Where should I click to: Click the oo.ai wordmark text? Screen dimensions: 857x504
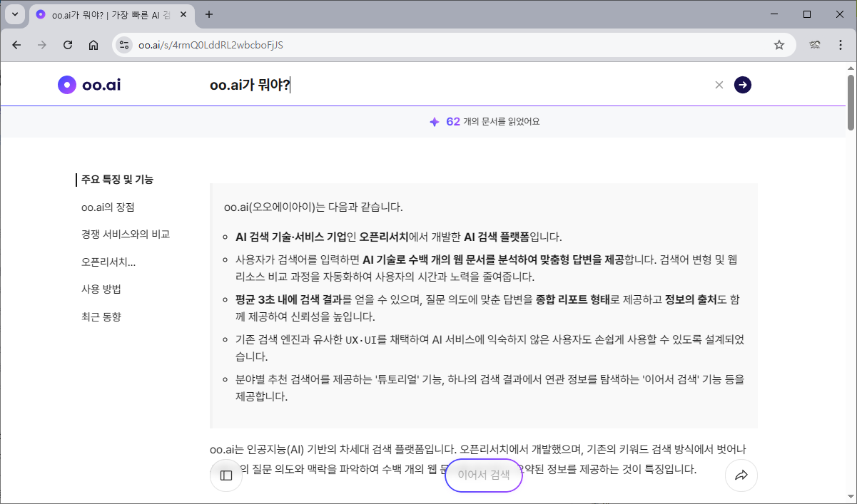point(101,85)
